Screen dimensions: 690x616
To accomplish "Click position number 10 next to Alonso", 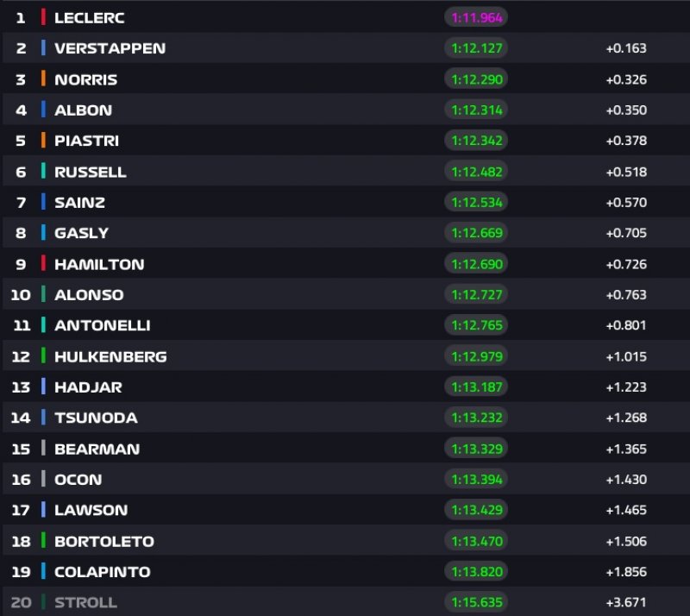I will [x=21, y=295].
